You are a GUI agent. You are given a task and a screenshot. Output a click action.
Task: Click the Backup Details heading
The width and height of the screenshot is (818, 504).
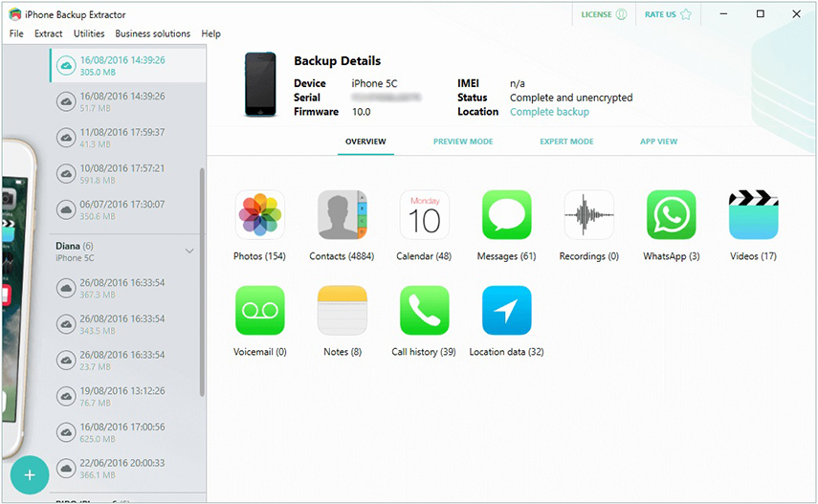pyautogui.click(x=338, y=61)
